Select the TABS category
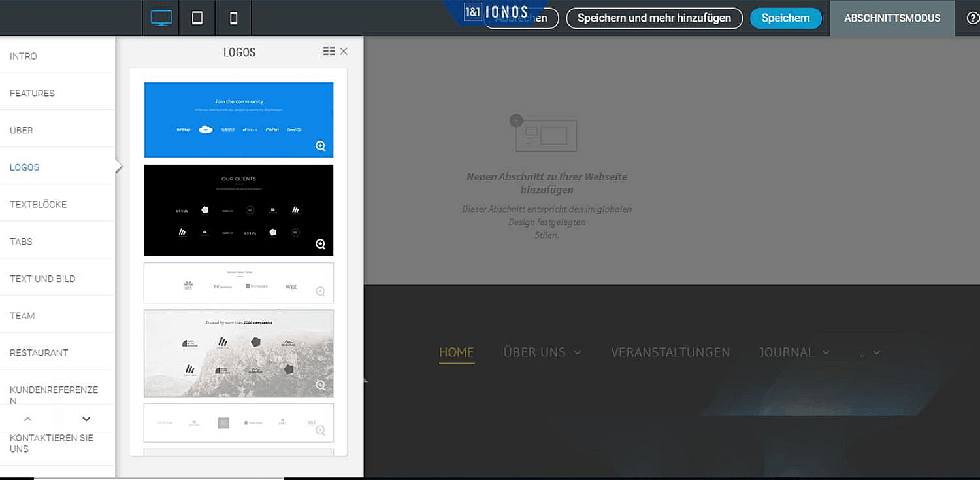 (57, 241)
